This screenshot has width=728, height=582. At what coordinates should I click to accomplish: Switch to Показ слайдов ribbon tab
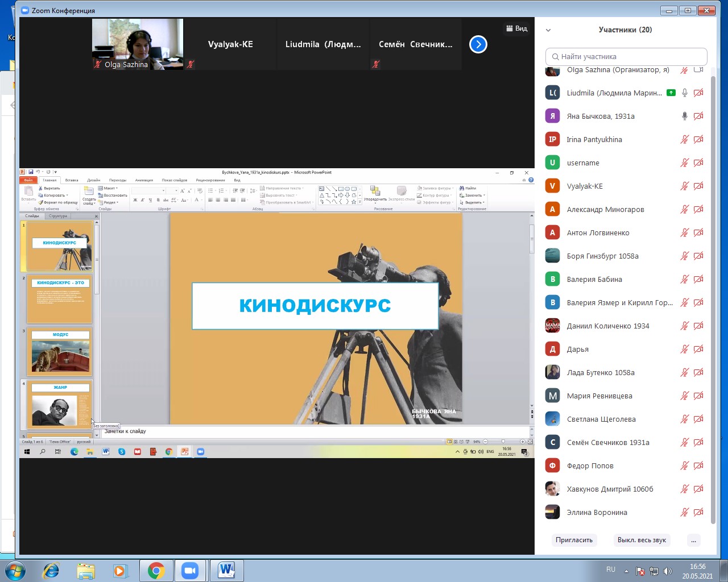pos(175,180)
